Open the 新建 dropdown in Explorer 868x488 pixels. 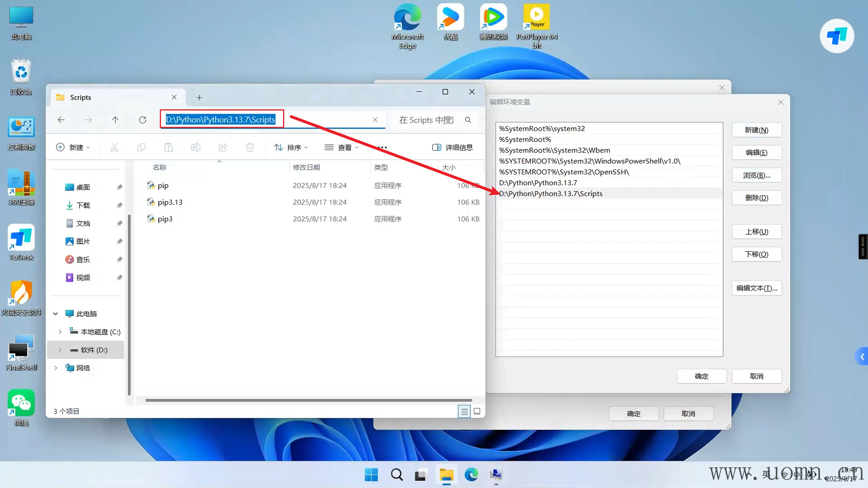[x=73, y=147]
